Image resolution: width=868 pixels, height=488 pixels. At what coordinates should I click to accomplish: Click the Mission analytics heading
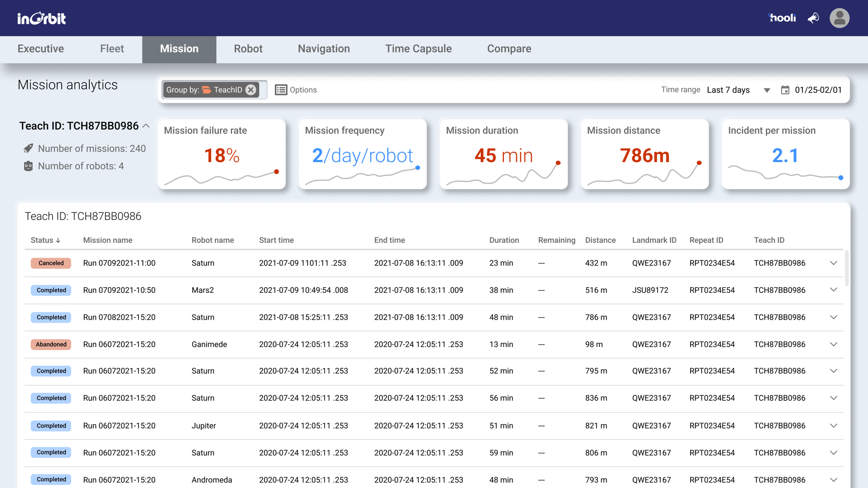coord(68,85)
